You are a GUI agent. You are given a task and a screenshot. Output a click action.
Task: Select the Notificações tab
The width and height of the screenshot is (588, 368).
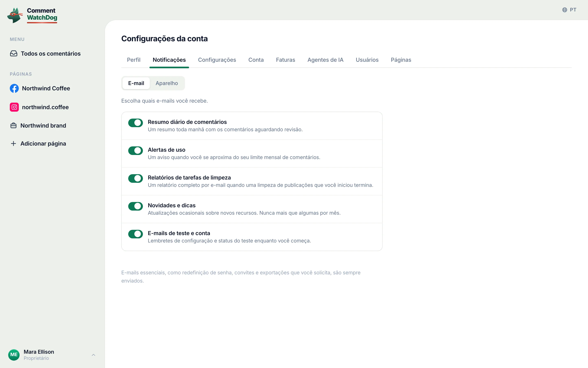(x=169, y=60)
